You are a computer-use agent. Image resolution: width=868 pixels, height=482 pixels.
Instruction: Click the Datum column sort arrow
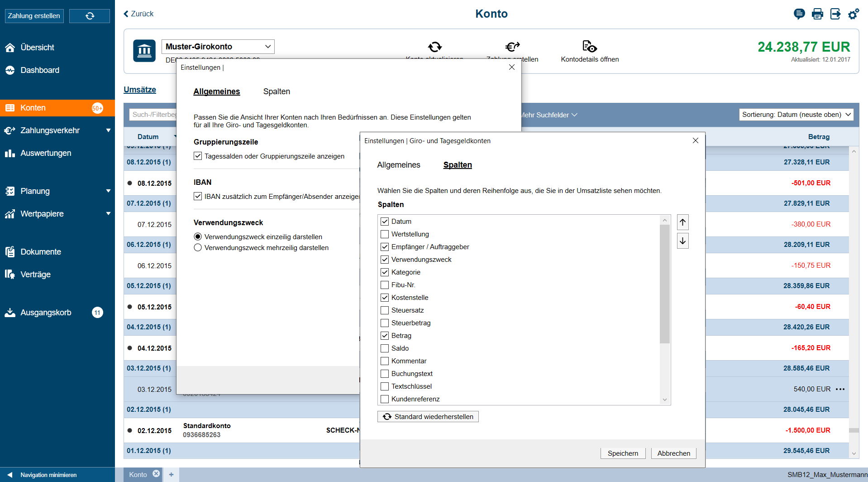pos(175,137)
